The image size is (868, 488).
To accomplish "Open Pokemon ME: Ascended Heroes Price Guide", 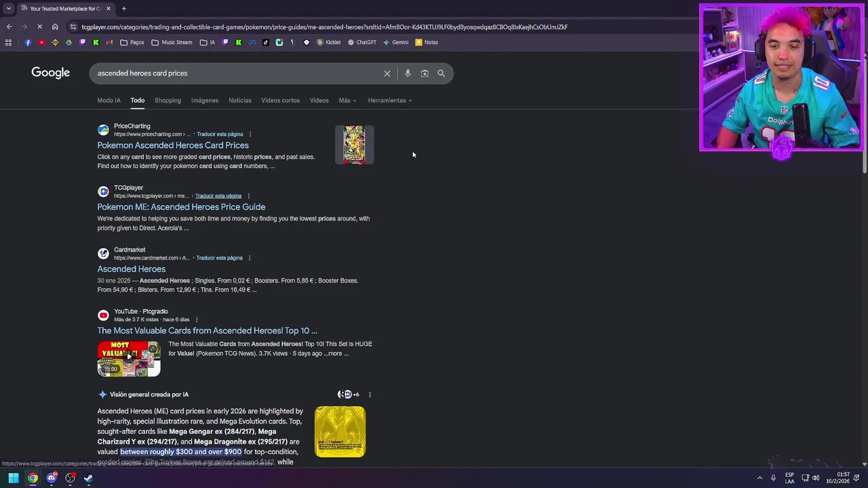I will [181, 207].
